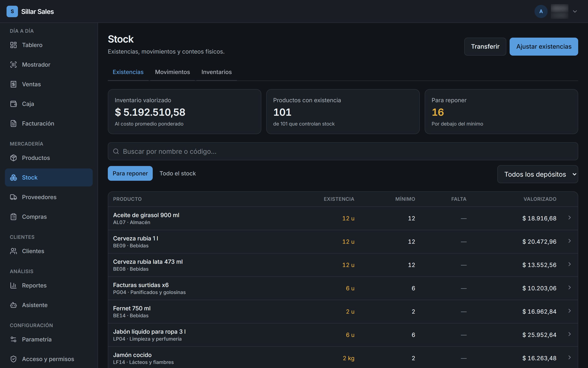
Task: Open Tablero dashboard icon in sidebar
Action: (13, 45)
